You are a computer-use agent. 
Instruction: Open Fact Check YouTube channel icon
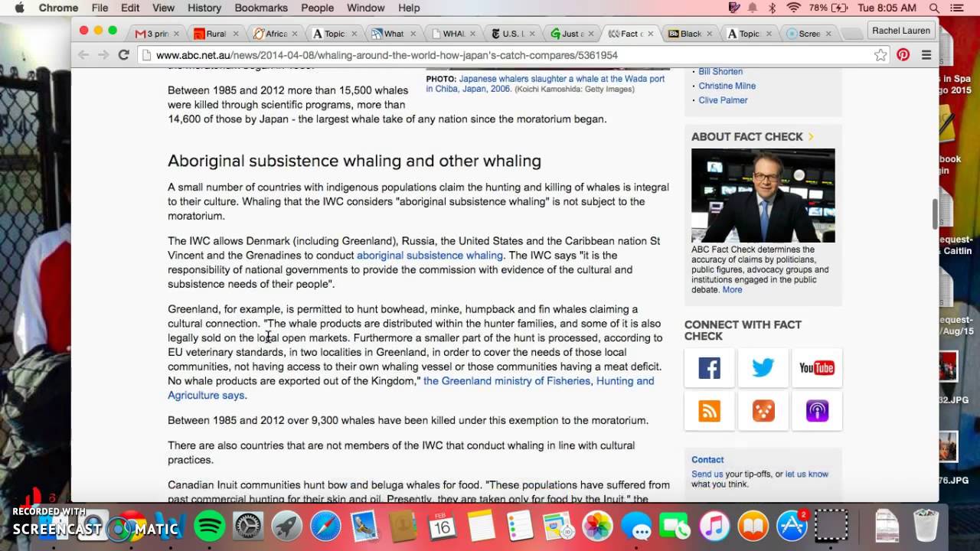pos(817,368)
